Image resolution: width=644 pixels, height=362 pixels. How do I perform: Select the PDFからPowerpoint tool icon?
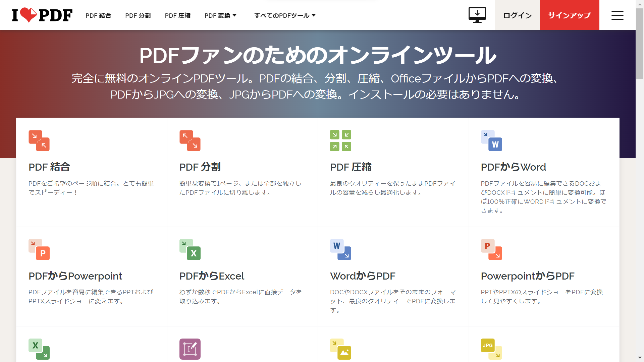[x=39, y=250]
